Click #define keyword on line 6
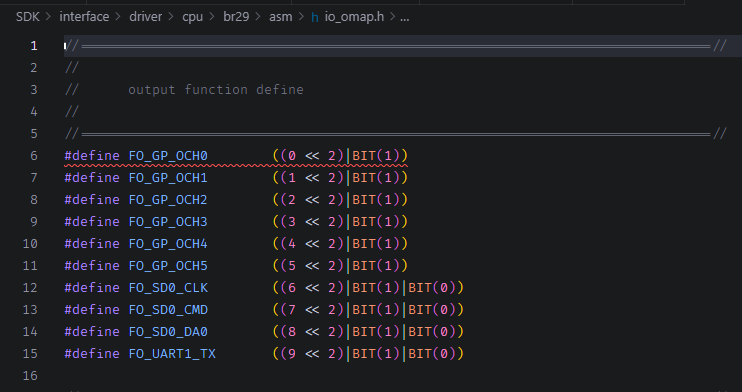 click(92, 156)
